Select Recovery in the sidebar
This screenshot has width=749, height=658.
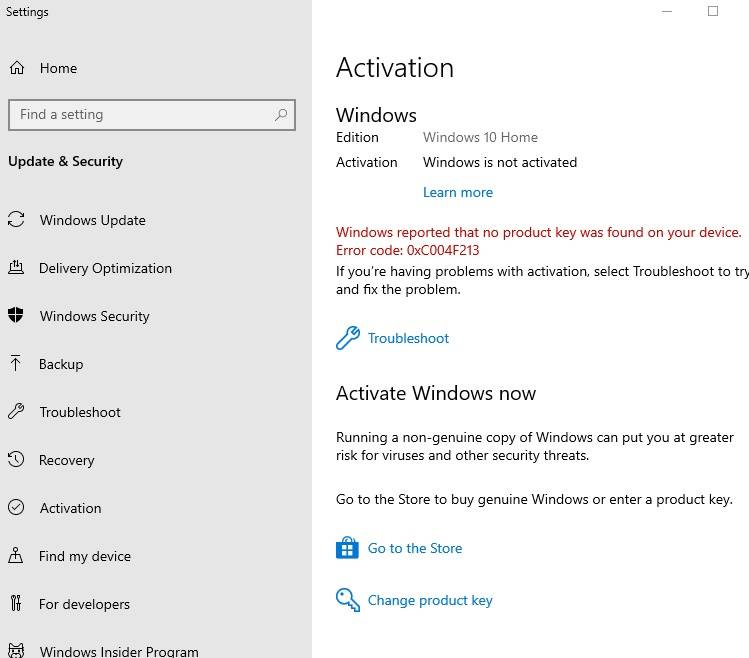[67, 460]
